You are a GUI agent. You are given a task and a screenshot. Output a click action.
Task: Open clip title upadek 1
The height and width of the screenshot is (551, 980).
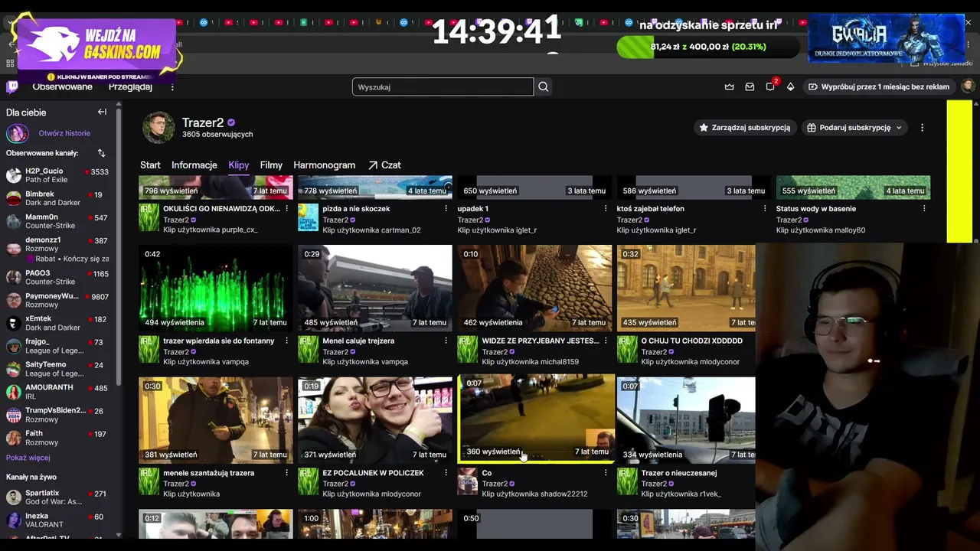pos(473,209)
